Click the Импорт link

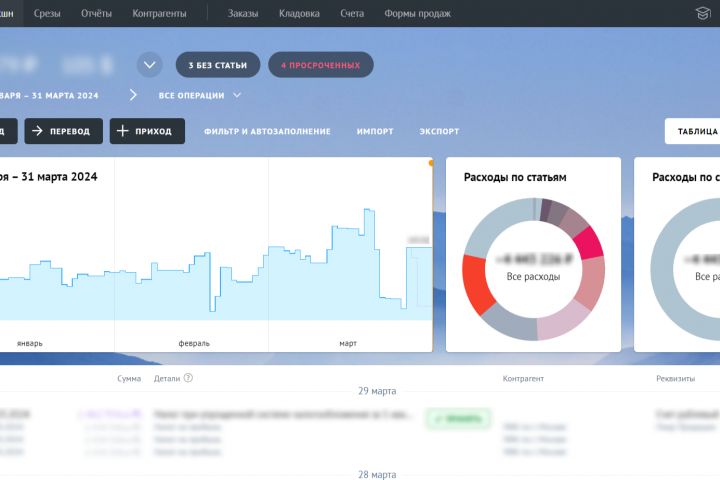click(375, 131)
